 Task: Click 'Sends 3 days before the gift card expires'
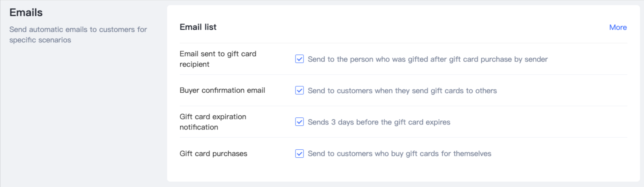pos(379,122)
